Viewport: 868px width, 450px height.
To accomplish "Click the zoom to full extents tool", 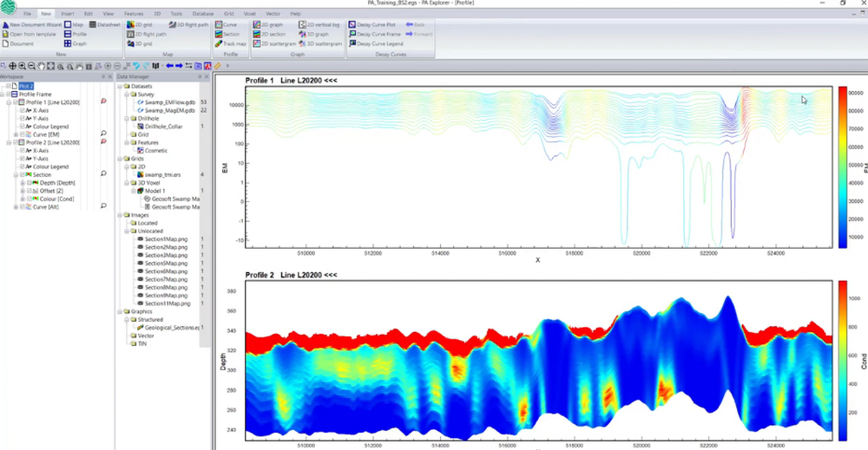I will pos(50,66).
